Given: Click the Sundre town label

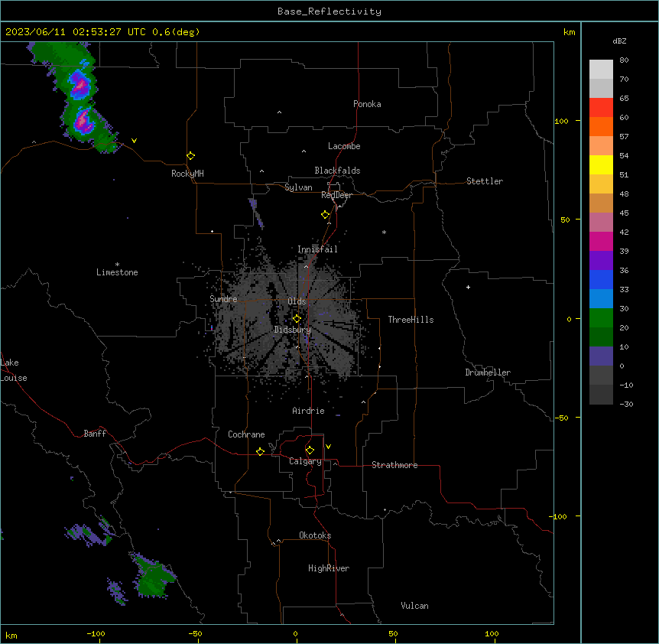Looking at the screenshot, I should pyautogui.click(x=223, y=299).
